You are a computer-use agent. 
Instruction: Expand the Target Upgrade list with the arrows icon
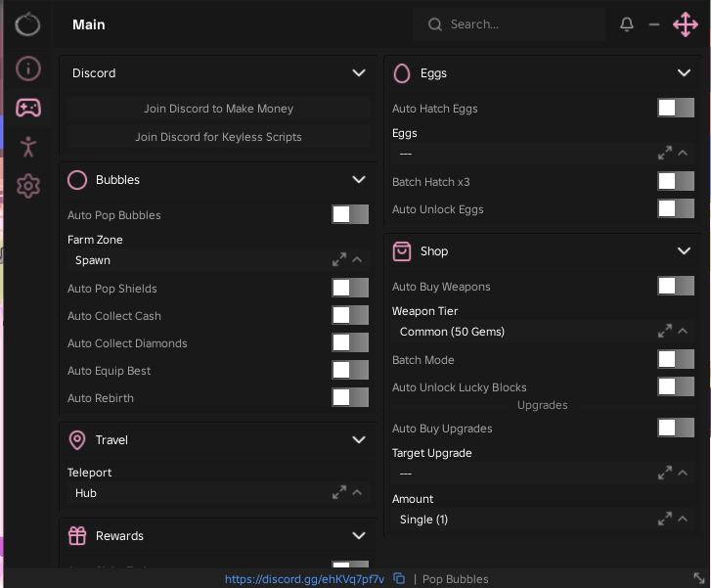pyautogui.click(x=665, y=474)
